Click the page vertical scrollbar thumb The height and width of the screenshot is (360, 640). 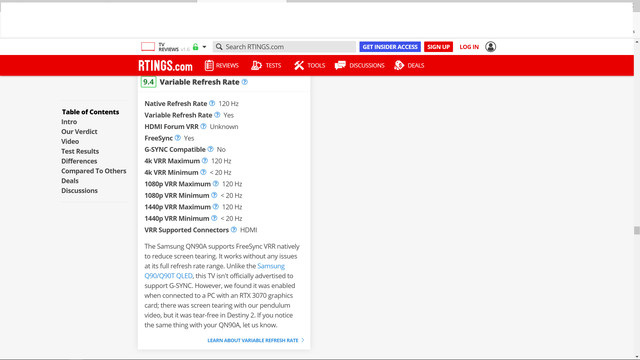click(636, 230)
